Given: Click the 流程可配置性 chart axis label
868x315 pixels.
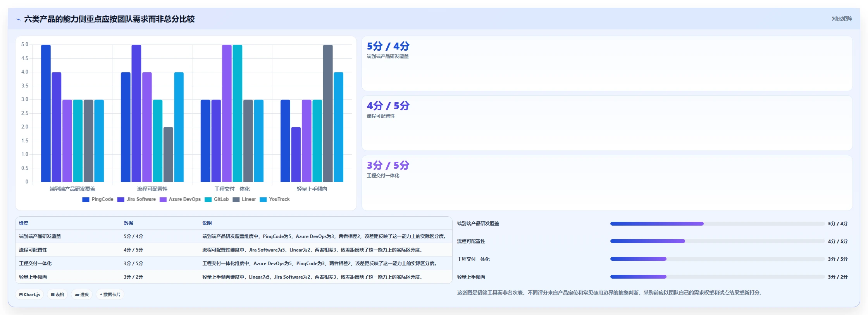Looking at the screenshot, I should coord(152,189).
